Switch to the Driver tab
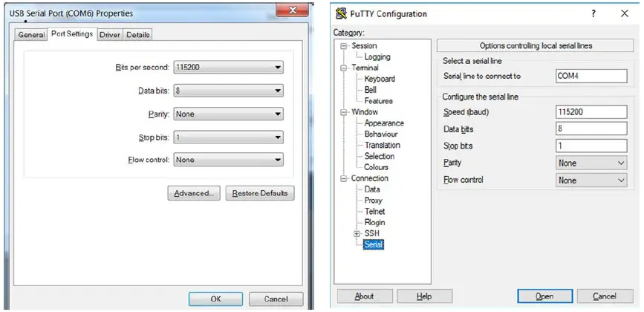 tap(110, 35)
